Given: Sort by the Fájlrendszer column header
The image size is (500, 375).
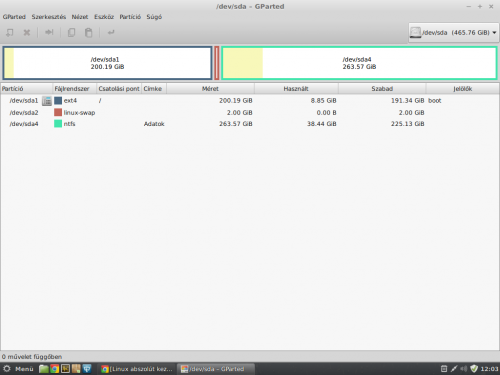Looking at the screenshot, I should tap(74, 89).
